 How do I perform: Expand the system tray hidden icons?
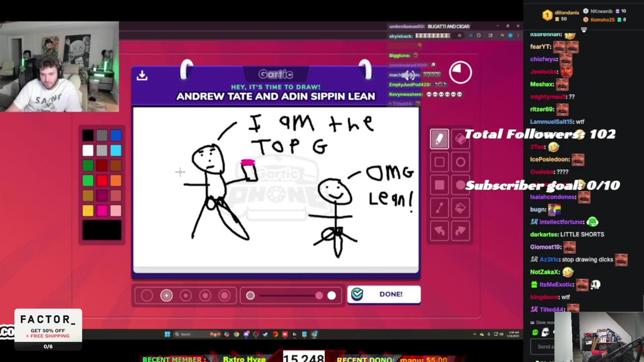[474, 334]
